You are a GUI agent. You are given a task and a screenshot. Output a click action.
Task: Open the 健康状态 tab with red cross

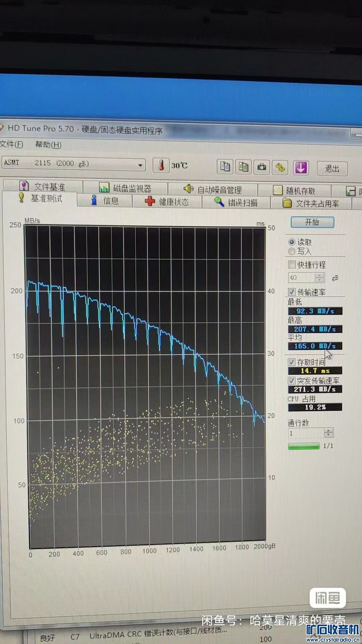(x=167, y=202)
